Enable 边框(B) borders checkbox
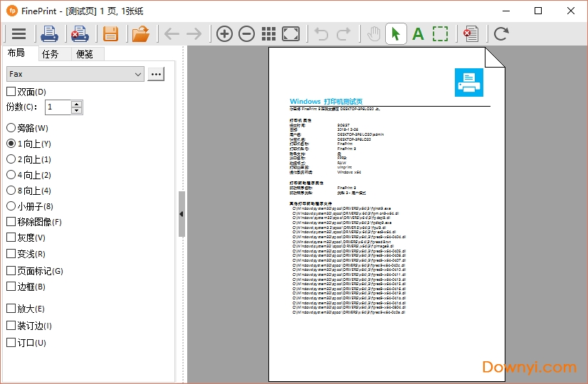 tap(11, 287)
